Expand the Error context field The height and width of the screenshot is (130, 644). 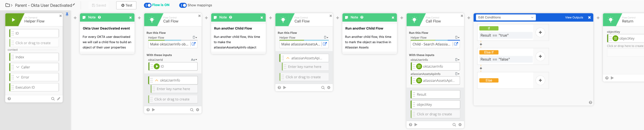pyautogui.click(x=18, y=77)
